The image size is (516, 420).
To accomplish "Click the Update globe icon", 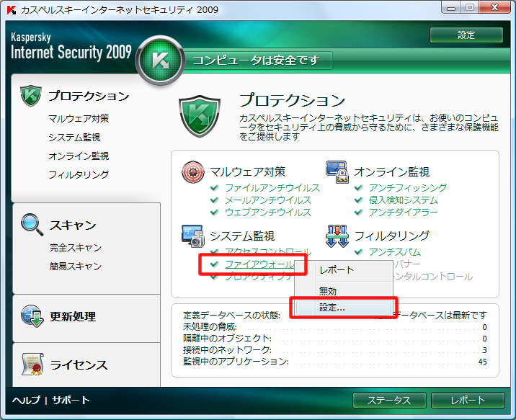I will pos(31,316).
